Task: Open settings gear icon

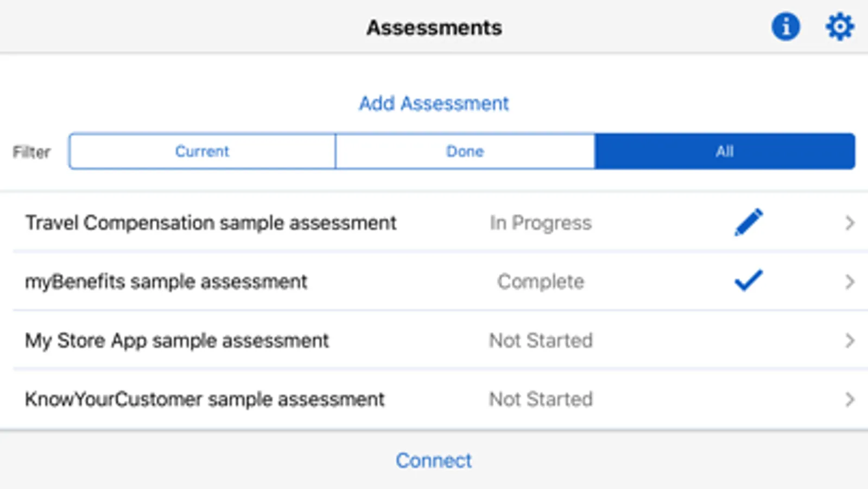Action: 839,27
